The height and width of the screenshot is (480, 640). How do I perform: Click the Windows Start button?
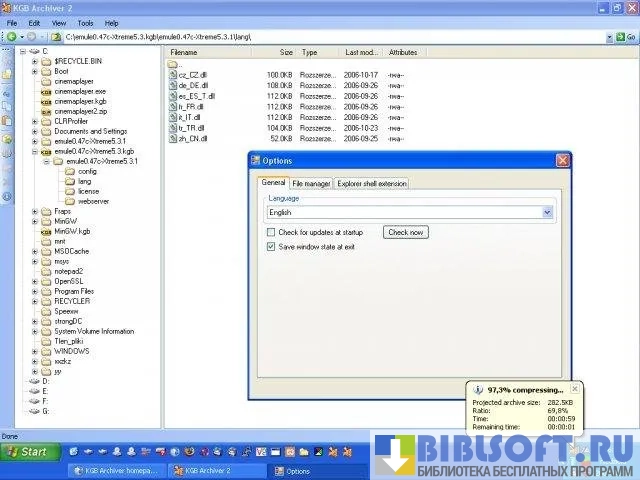click(27, 452)
